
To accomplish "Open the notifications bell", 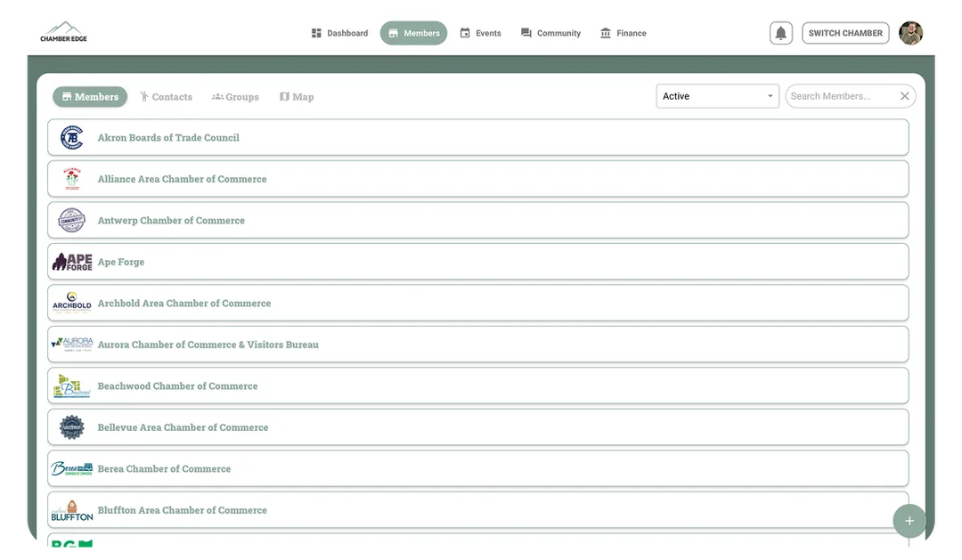I will tap(781, 33).
